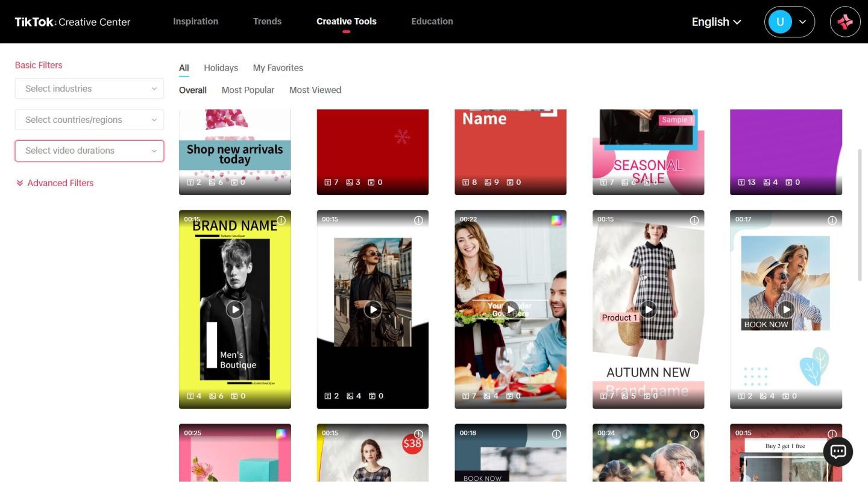Expand the Advanced Filters section

coord(55,183)
